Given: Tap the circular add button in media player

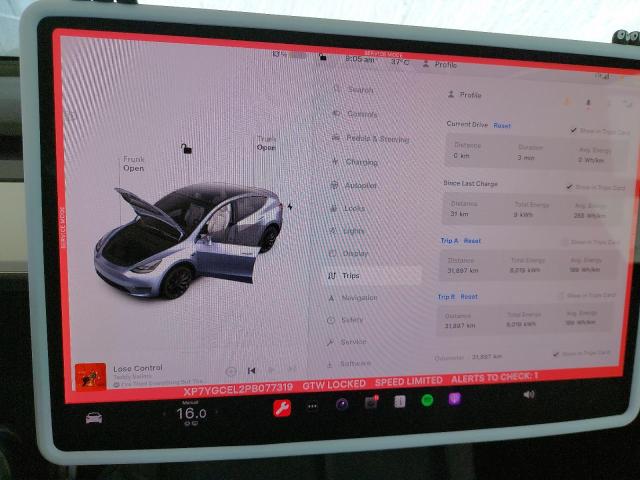Looking at the screenshot, I should (x=231, y=371).
